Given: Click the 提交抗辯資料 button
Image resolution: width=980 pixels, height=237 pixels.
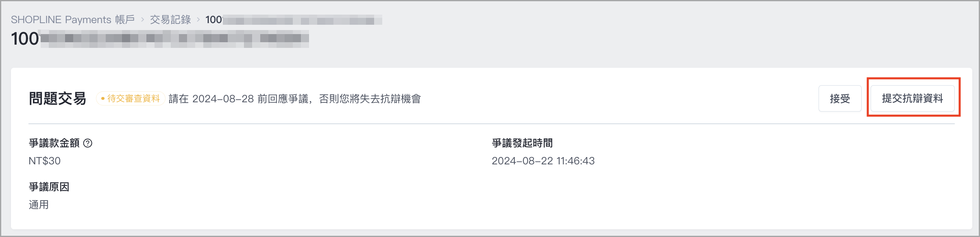Looking at the screenshot, I should (x=912, y=98).
